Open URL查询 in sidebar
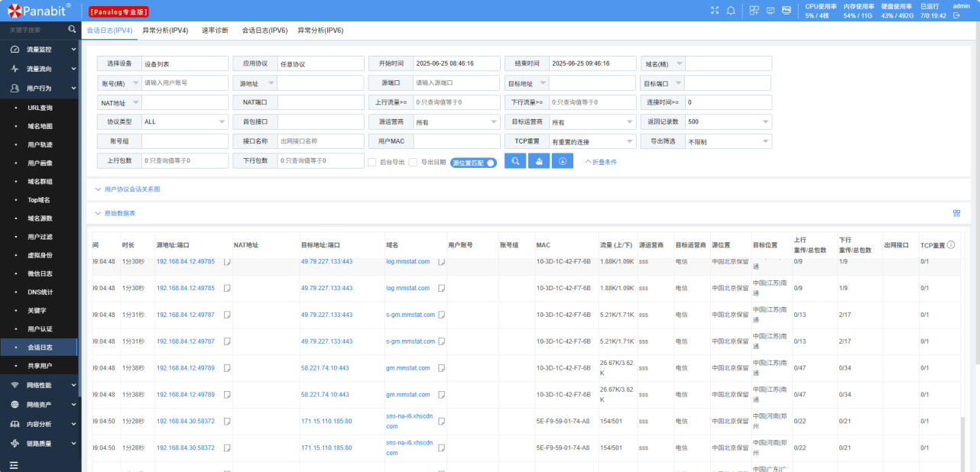 [x=41, y=108]
